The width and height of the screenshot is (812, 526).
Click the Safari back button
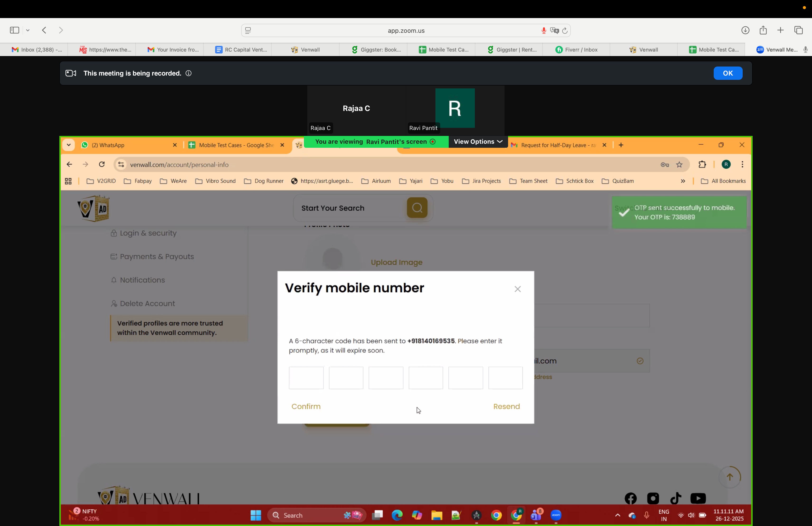coord(44,30)
